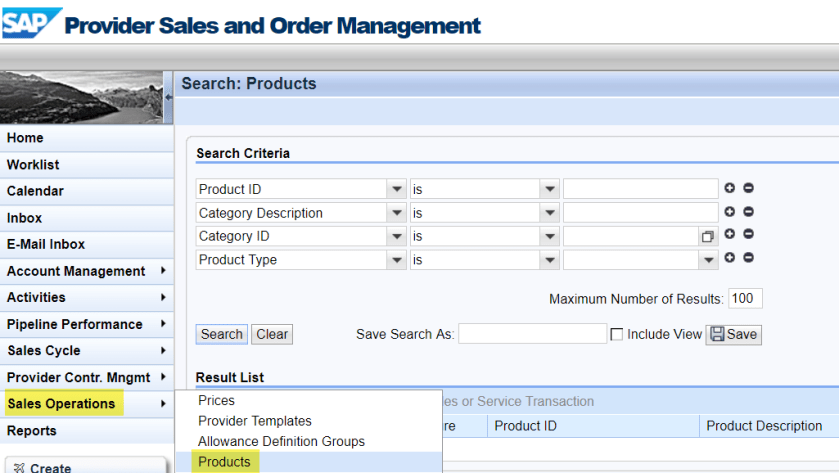Focus the Maximum Number of Results field
Screen dimensions: 839x473
tap(745, 299)
